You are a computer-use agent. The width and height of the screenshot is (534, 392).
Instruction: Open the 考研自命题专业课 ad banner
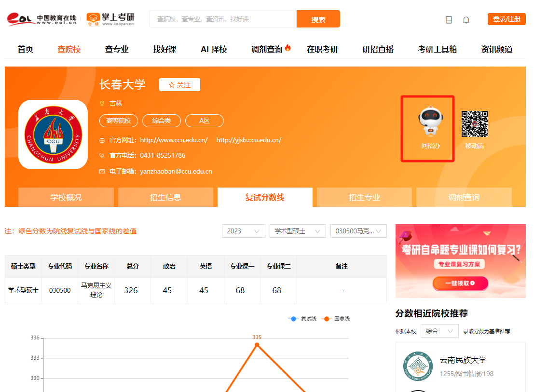click(x=461, y=261)
